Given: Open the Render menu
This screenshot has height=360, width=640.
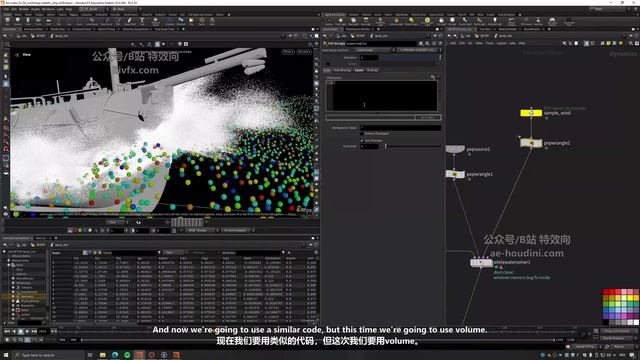Looking at the screenshot, I should (x=24, y=9).
